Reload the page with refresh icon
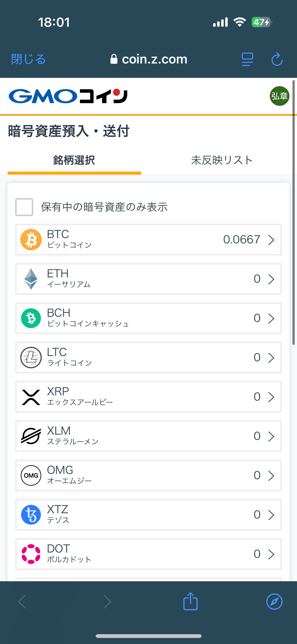 click(x=277, y=59)
